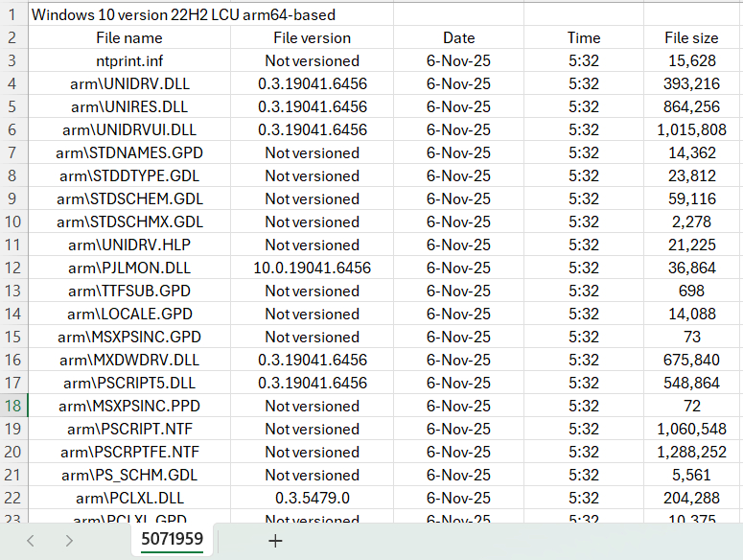Select cell 'arm\STDNAMES.GPD'

click(129, 152)
